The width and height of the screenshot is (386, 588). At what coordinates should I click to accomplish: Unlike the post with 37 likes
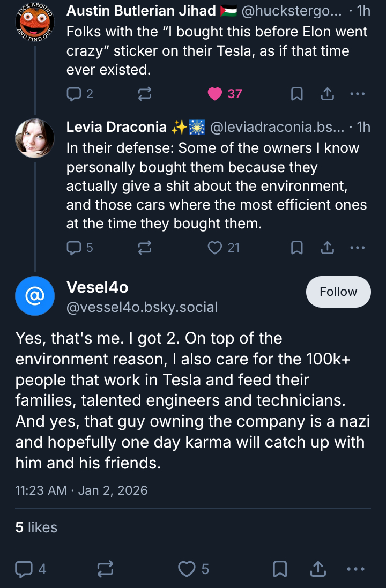215,94
